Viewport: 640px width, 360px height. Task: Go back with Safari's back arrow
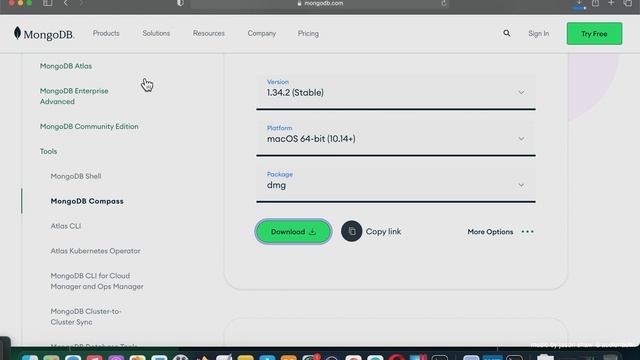pos(66,3)
